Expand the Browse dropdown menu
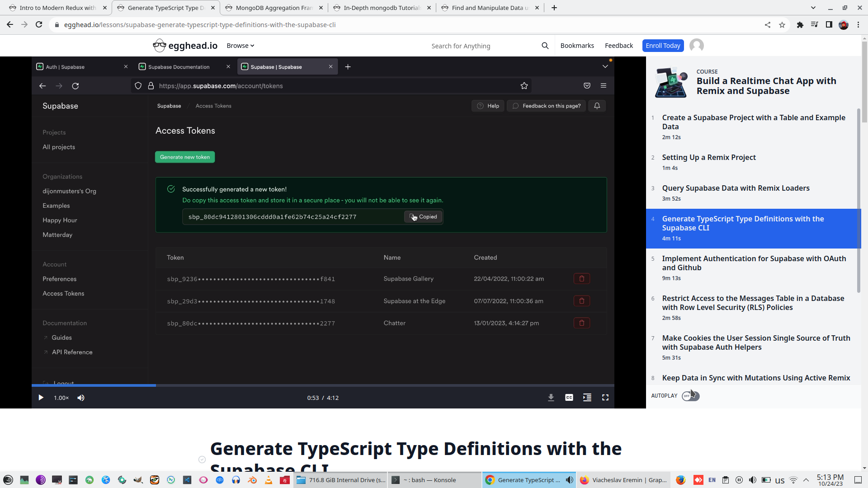This screenshot has height=488, width=868. (240, 46)
